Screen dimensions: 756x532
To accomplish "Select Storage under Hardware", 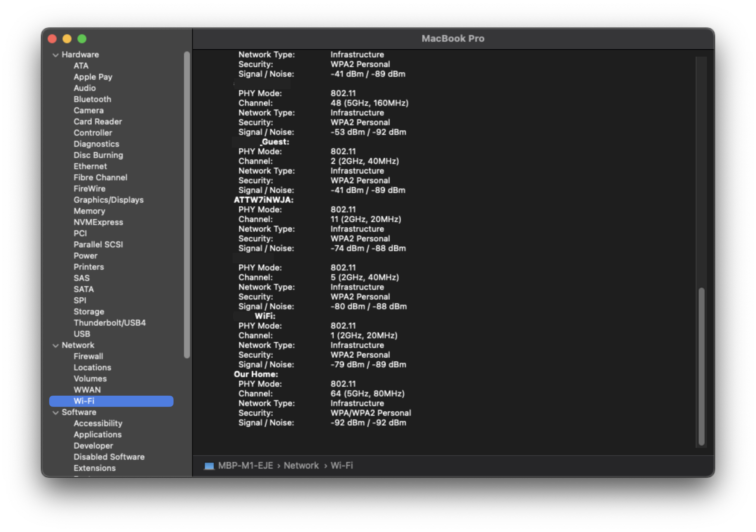I will pos(89,311).
